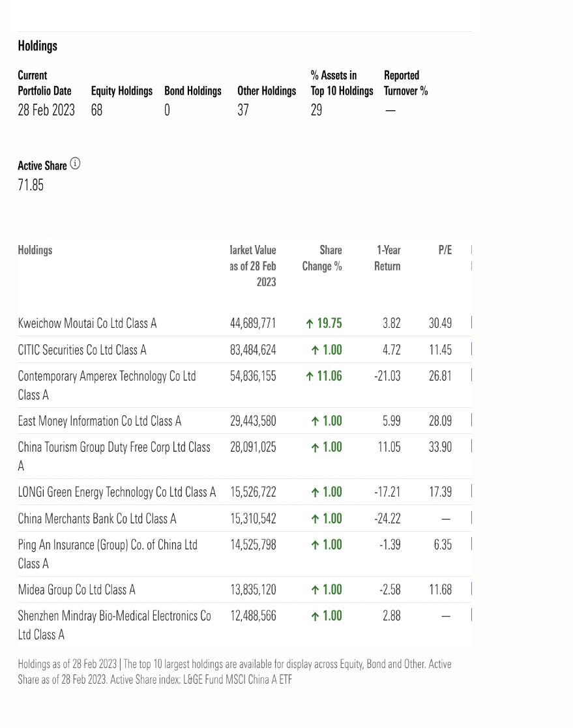Click the green up arrow in Kweichow Moutai row

pyautogui.click(x=310, y=323)
